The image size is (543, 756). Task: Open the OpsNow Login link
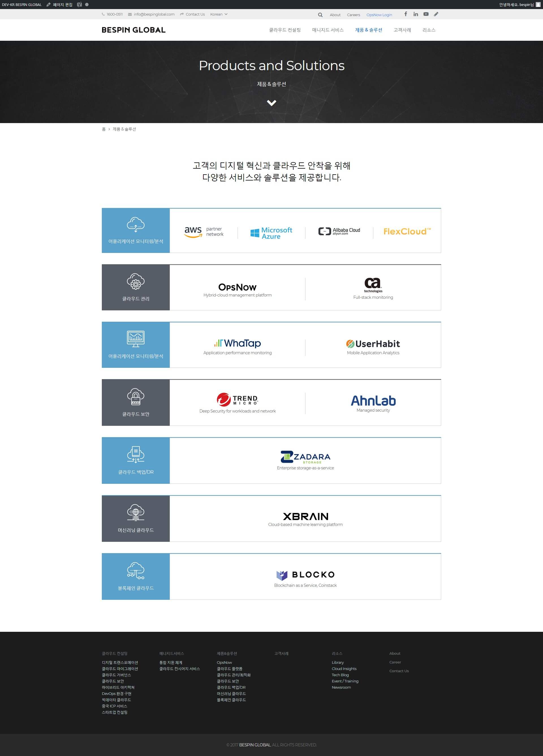click(x=379, y=15)
